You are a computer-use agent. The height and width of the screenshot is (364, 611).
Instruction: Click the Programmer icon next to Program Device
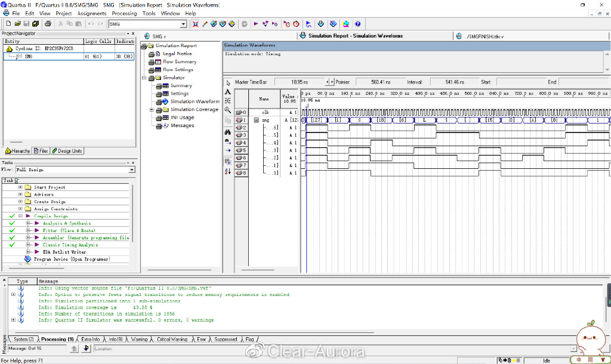(x=27, y=259)
